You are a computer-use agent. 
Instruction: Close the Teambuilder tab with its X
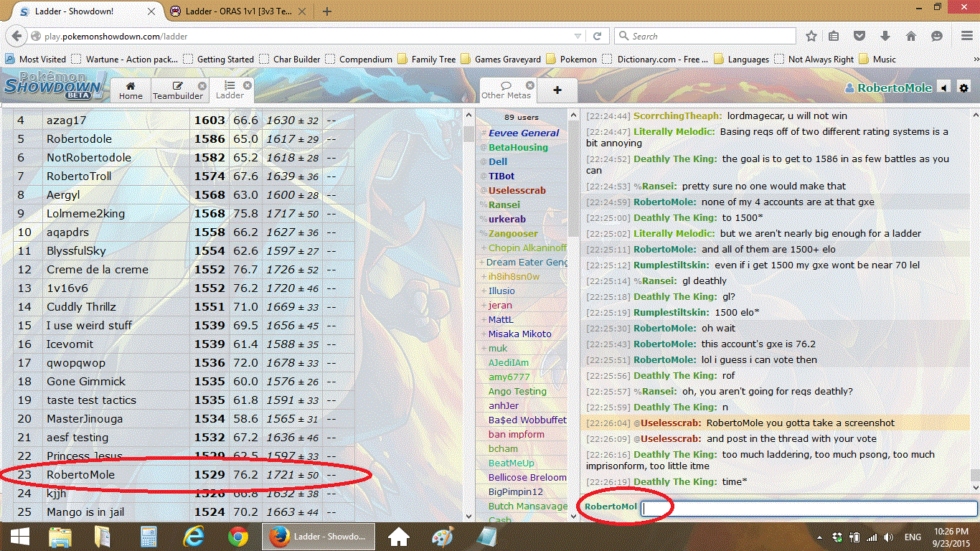pos(202,85)
